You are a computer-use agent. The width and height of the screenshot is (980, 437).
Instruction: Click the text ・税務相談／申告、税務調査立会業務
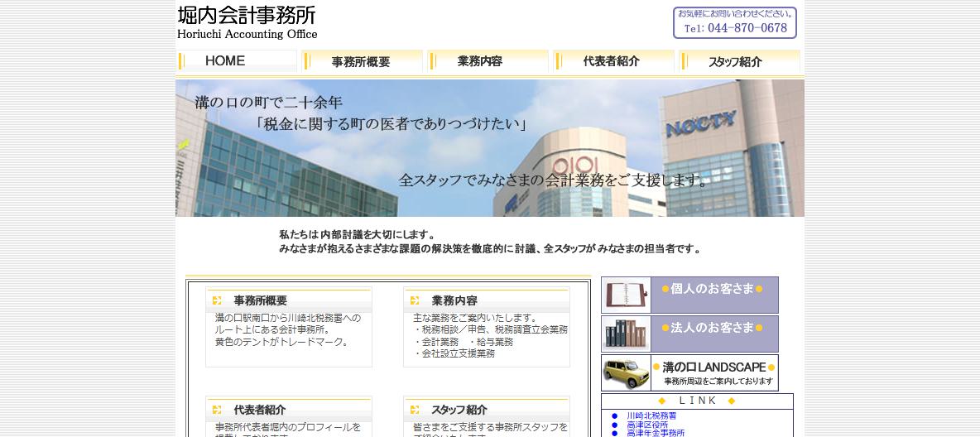(491, 330)
